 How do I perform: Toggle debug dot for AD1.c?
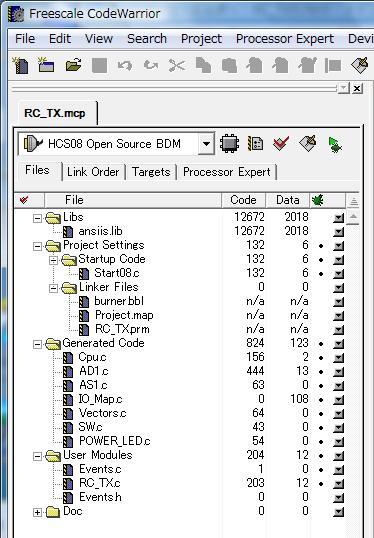point(321,372)
